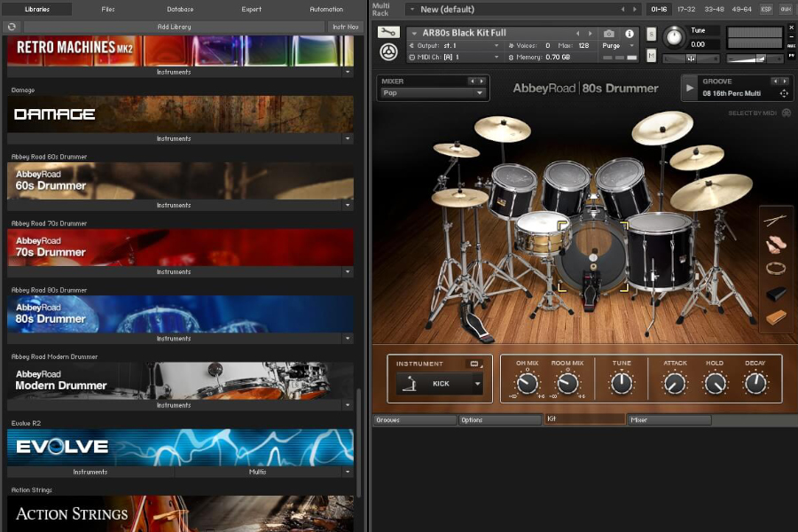798x532 pixels.
Task: Solo the instrument with S button
Action: point(652,34)
